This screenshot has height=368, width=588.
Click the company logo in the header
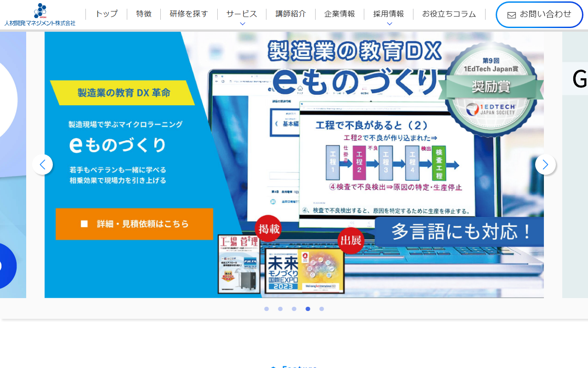tap(40, 14)
